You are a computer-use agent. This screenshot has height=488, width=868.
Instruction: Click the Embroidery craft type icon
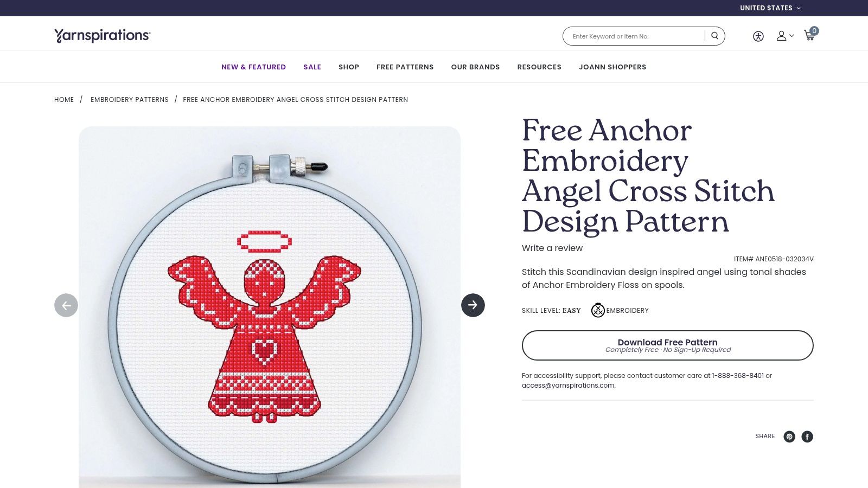pos(598,310)
